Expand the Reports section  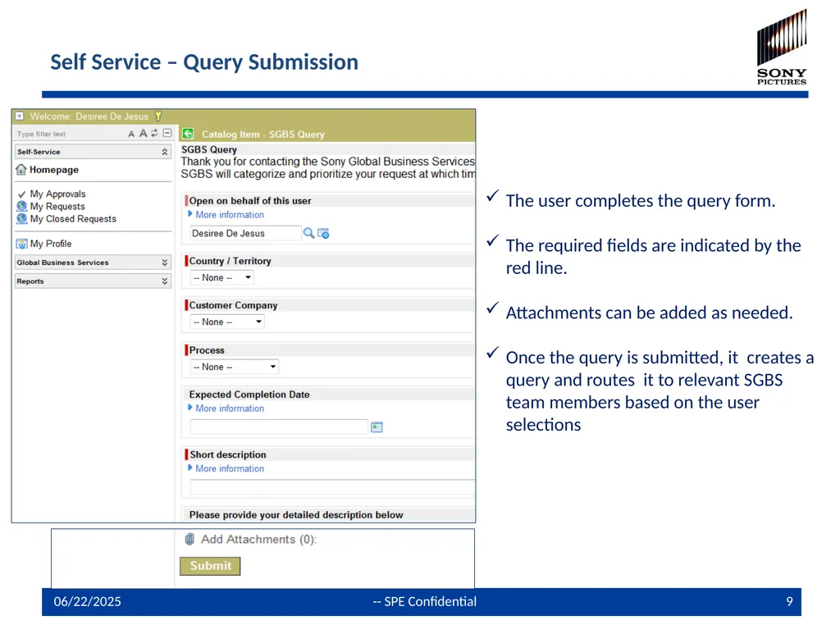[164, 281]
